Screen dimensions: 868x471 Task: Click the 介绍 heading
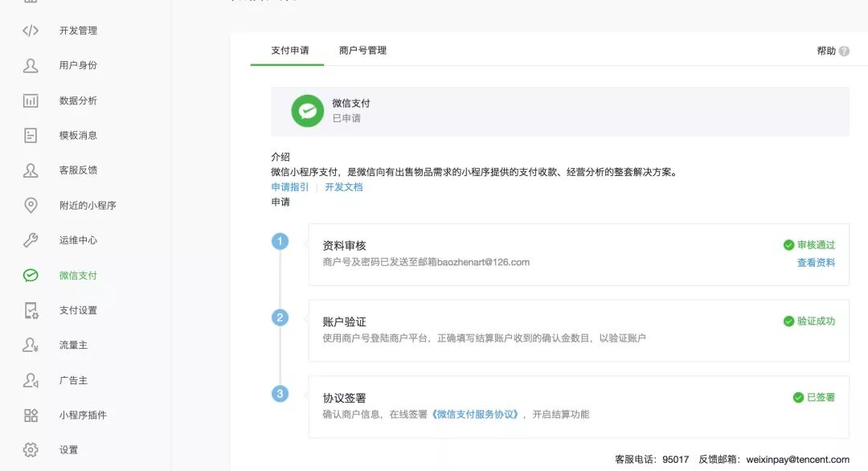tap(280, 158)
